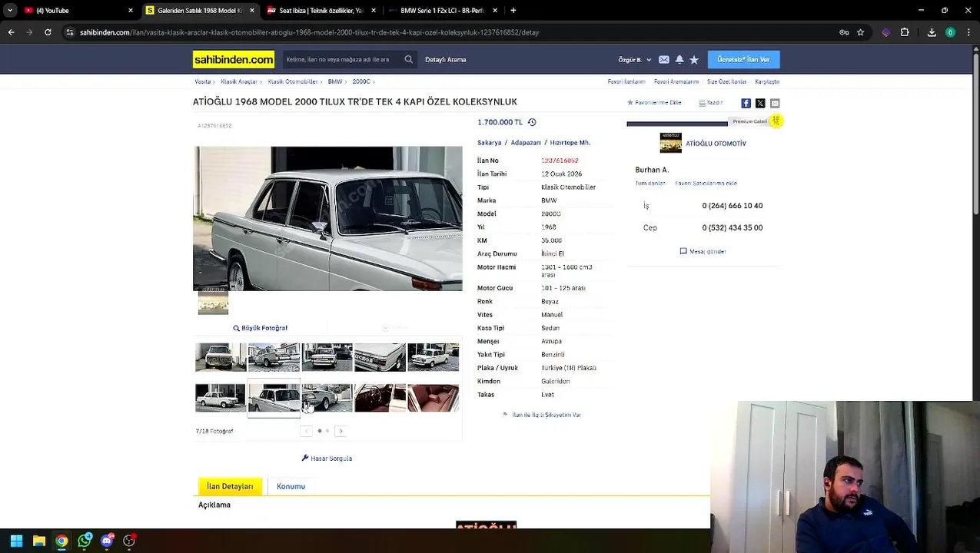The image size is (980, 553).
Task: Open WhatsApp from the taskbar
Action: click(x=85, y=541)
